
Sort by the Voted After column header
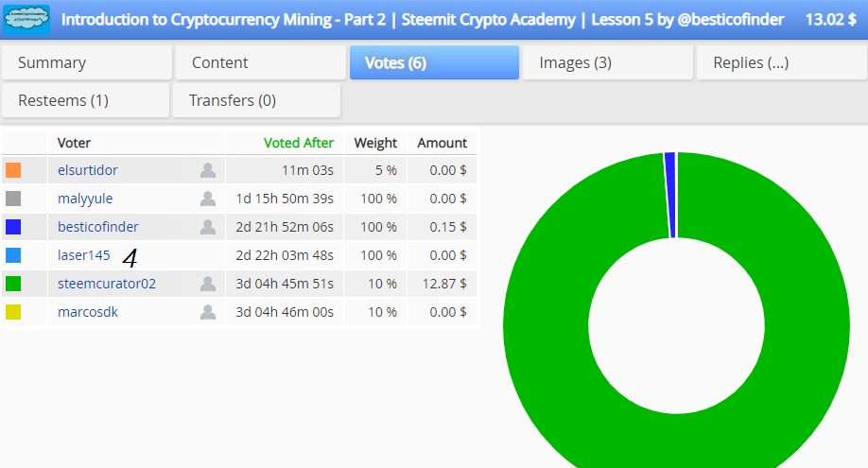[x=299, y=143]
